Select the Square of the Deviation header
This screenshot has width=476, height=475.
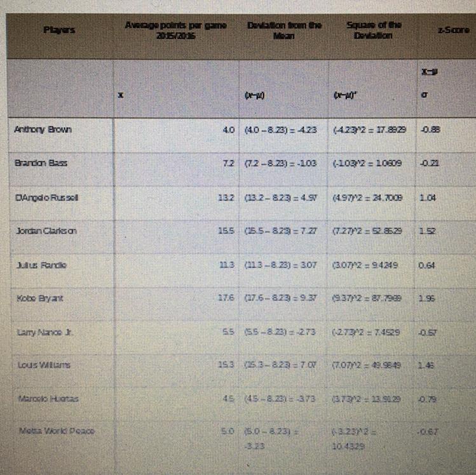[x=374, y=30]
